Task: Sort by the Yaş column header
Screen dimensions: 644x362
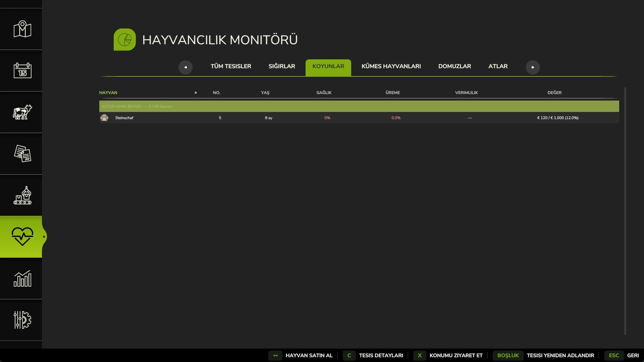Action: [265, 93]
